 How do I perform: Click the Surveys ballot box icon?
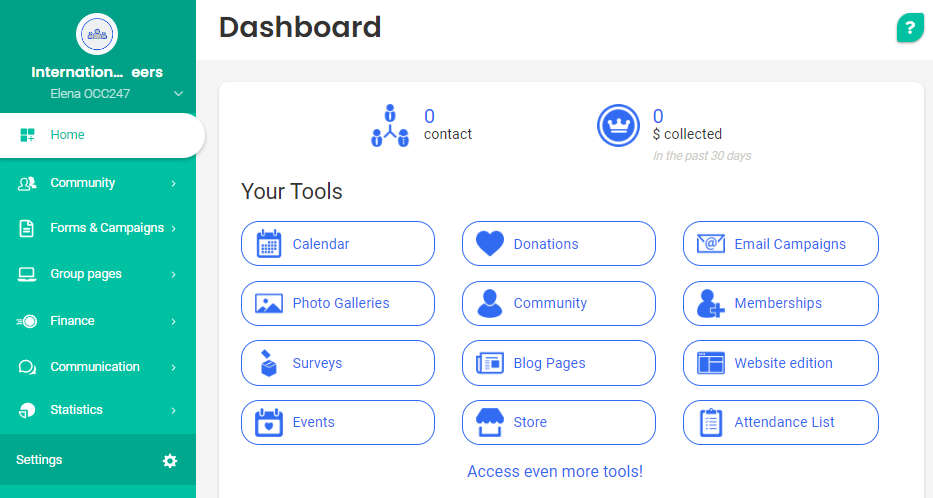pyautogui.click(x=269, y=363)
